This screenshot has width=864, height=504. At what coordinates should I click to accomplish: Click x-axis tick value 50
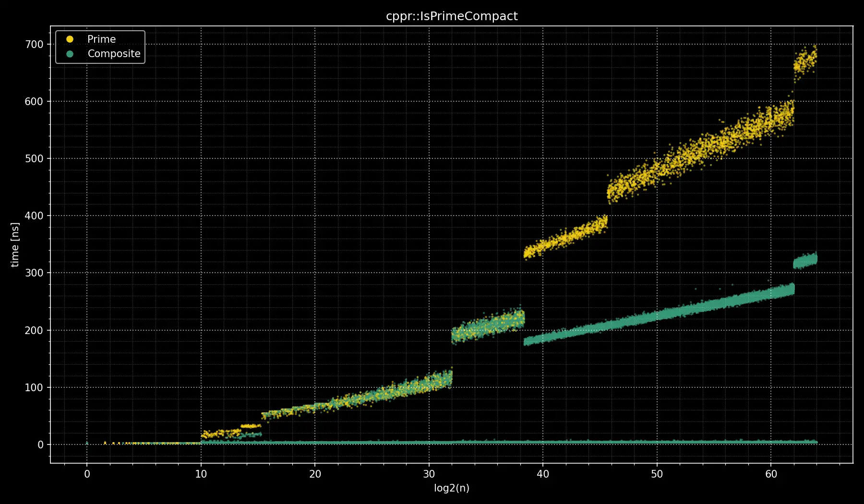(657, 474)
